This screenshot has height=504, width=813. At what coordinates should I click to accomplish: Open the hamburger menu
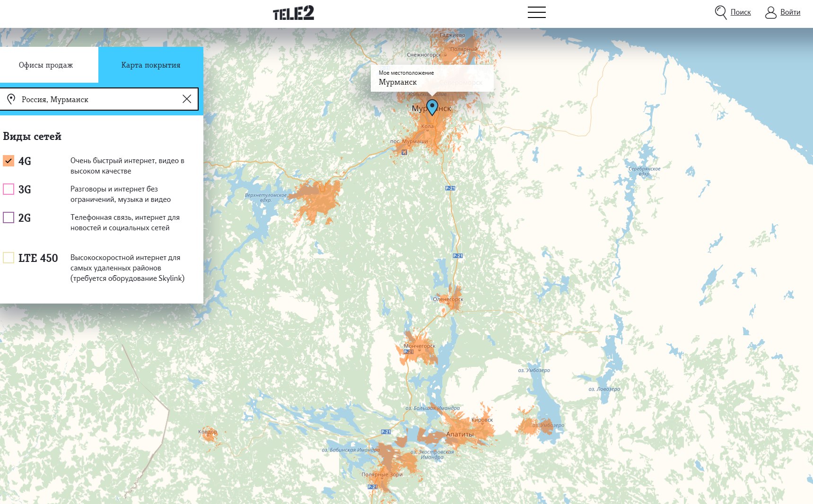(536, 12)
